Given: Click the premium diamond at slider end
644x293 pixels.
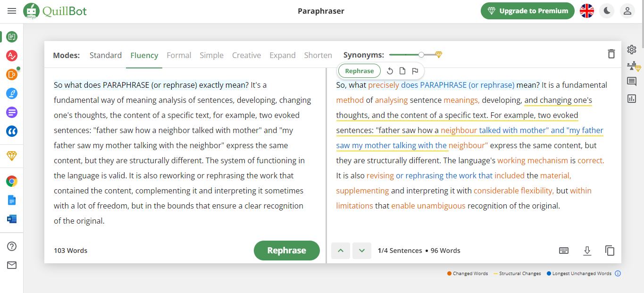Looking at the screenshot, I should pyautogui.click(x=439, y=55).
